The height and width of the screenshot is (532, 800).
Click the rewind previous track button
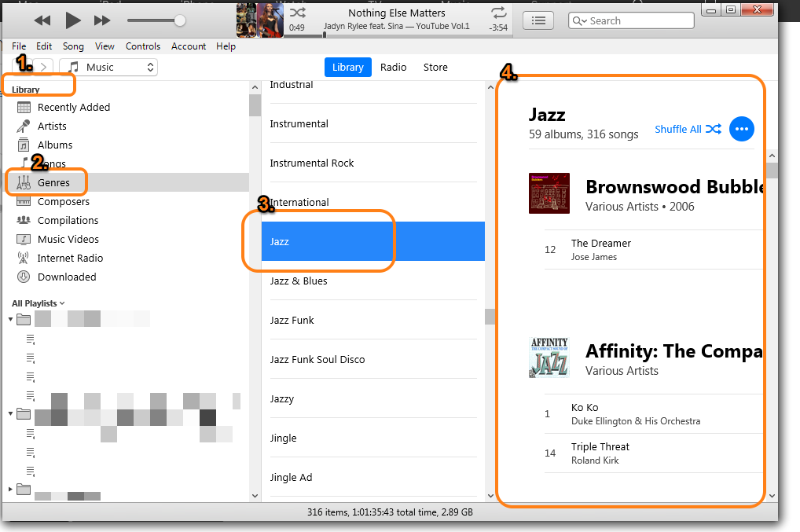coord(42,20)
